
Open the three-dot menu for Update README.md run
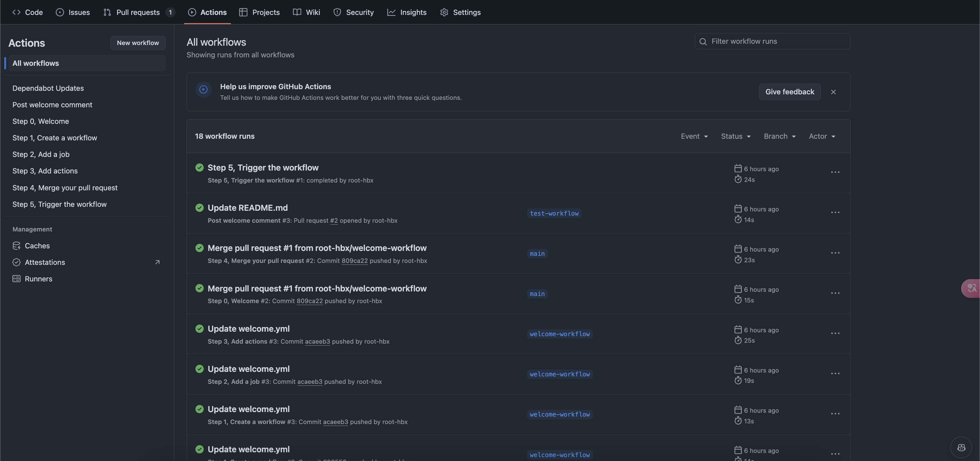(x=835, y=212)
